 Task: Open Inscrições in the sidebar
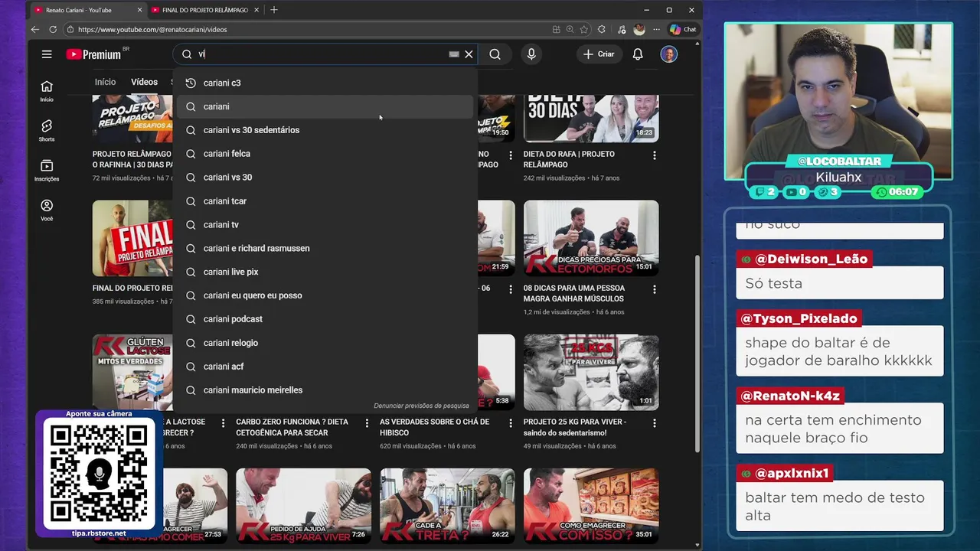(x=47, y=171)
